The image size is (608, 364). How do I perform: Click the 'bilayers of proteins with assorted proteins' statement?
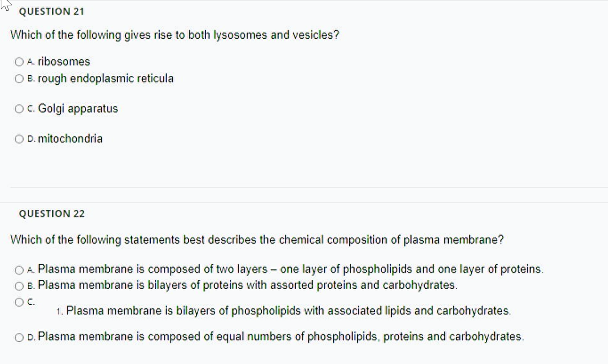coord(248,285)
